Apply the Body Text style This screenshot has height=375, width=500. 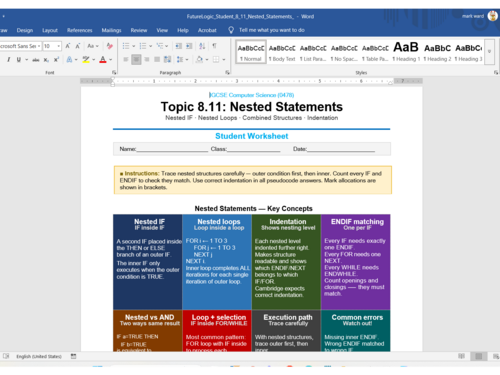coord(282,52)
